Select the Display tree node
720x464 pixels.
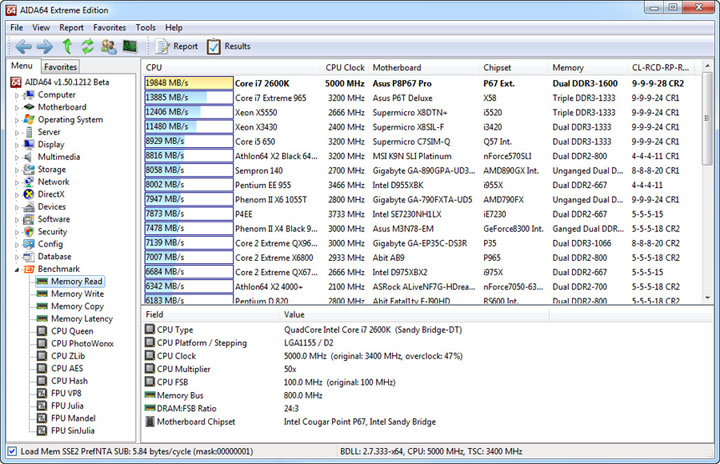click(x=51, y=144)
